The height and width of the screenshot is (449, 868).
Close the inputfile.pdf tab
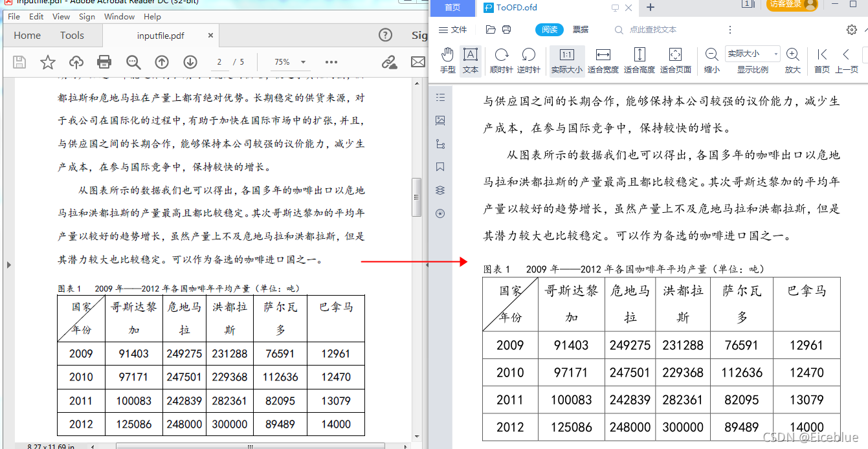211,36
